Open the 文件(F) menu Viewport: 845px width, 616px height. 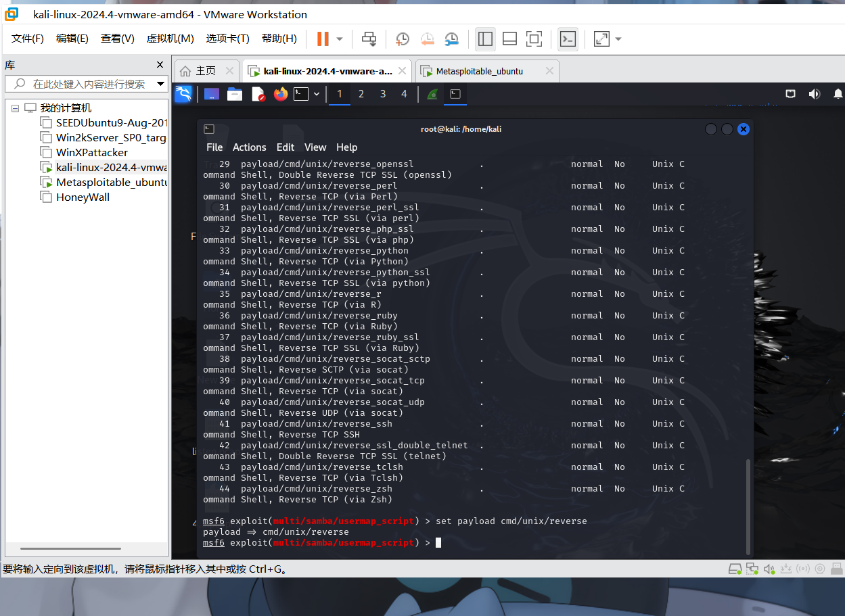28,39
